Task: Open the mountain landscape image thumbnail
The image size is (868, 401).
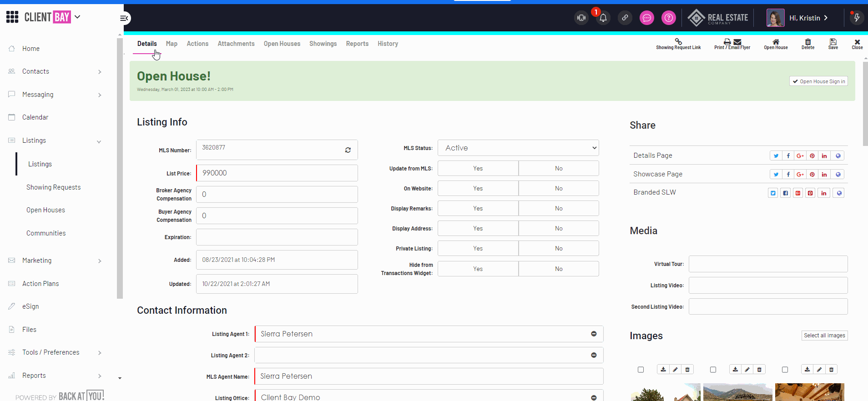Action: pyautogui.click(x=737, y=392)
